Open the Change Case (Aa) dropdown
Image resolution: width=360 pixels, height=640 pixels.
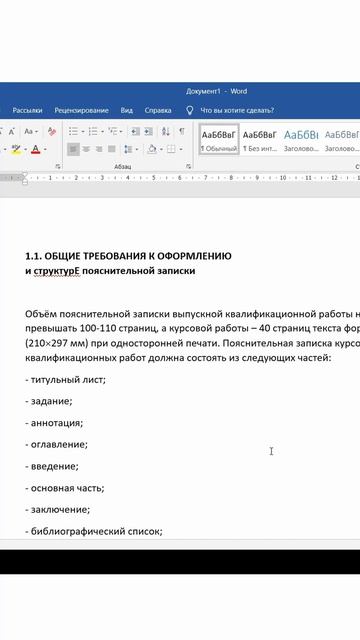pos(31,131)
